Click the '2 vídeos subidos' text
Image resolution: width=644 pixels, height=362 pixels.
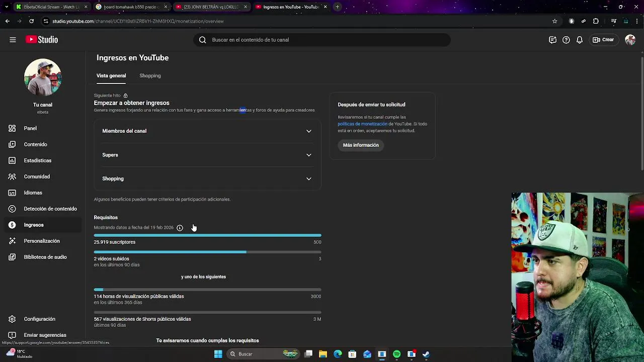[111, 258]
